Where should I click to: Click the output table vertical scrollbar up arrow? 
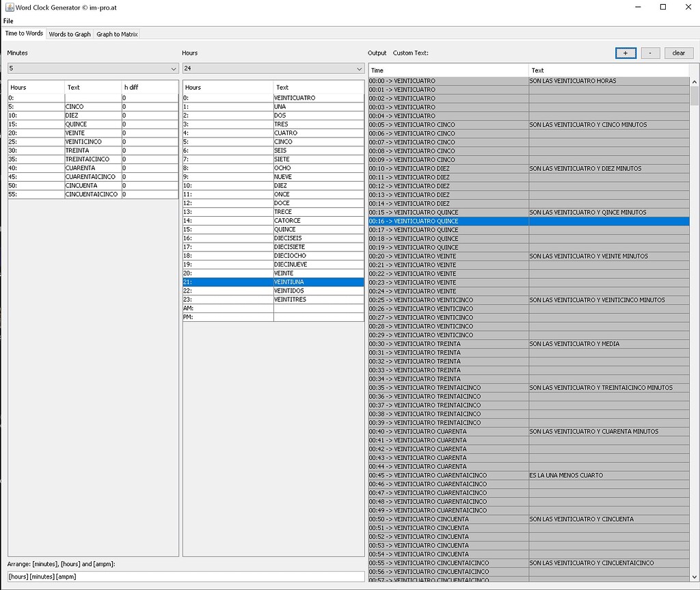coord(695,81)
